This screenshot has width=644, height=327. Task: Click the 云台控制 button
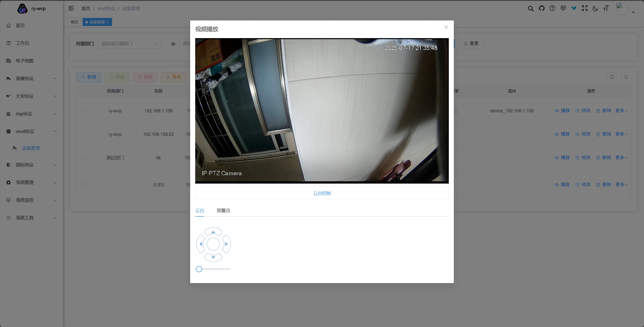[322, 193]
